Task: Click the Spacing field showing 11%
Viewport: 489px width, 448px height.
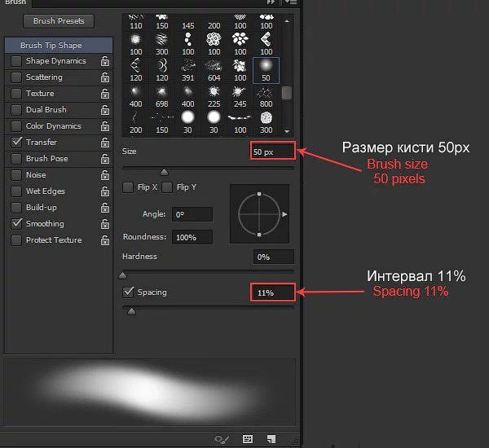Action: tap(273, 292)
